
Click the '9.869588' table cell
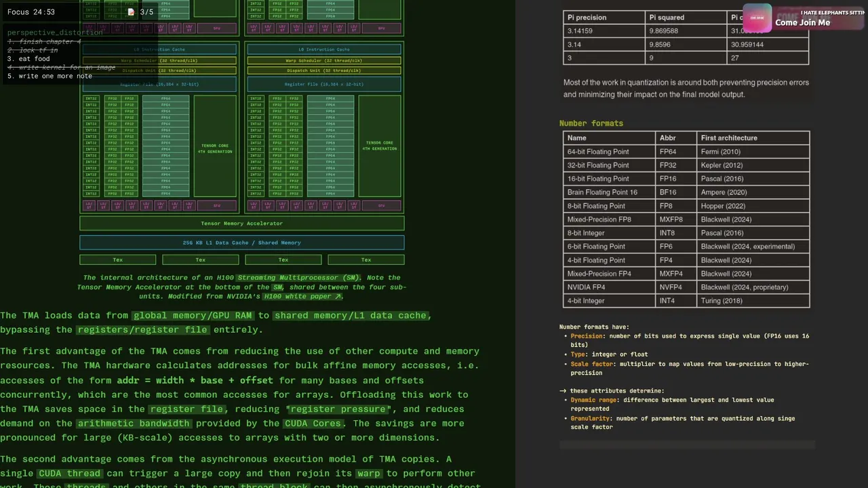(686, 30)
